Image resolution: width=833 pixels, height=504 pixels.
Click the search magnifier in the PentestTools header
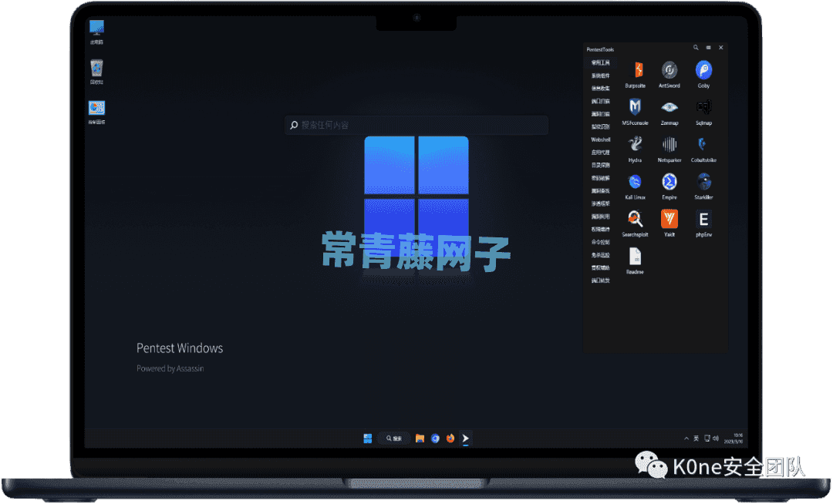(696, 49)
